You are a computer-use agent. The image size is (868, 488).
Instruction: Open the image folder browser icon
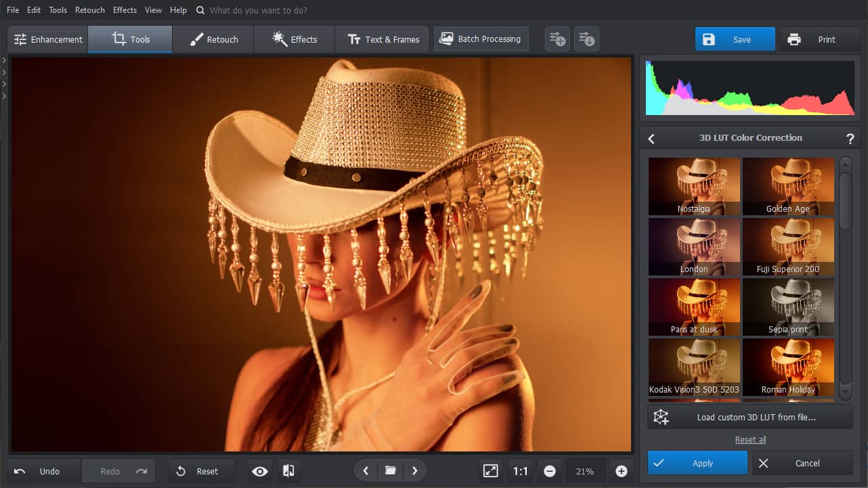point(390,470)
